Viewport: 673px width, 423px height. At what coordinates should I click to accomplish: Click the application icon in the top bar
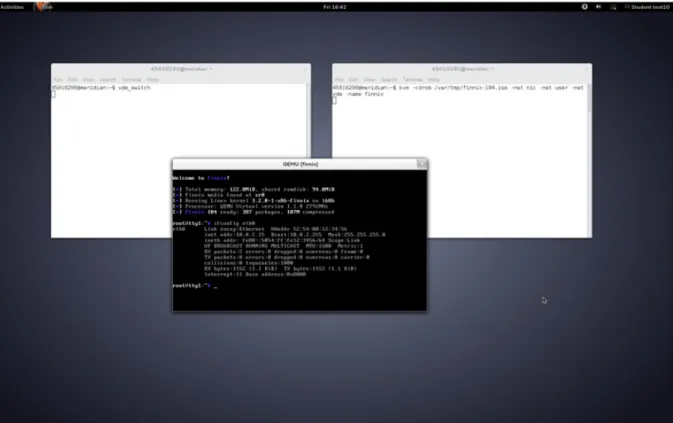click(x=43, y=6)
